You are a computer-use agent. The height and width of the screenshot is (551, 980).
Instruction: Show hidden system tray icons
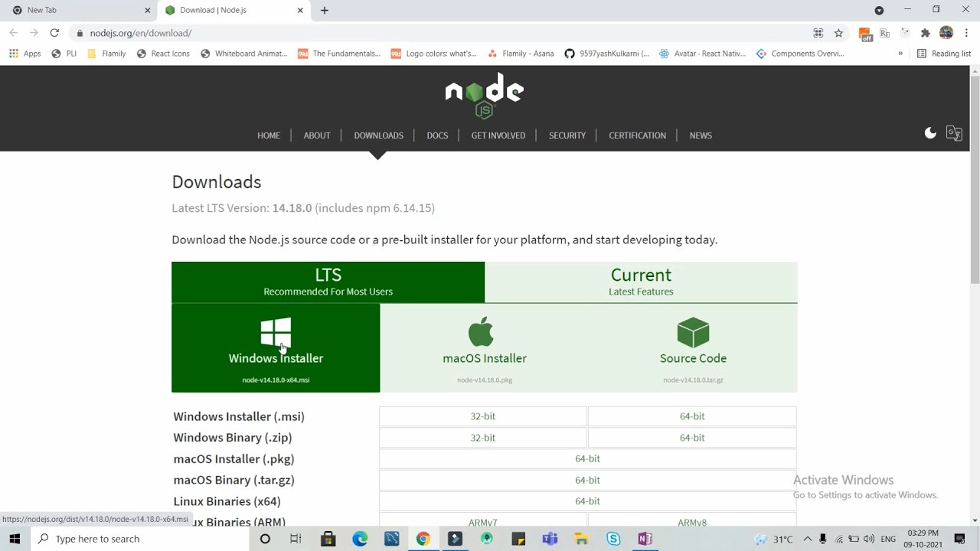pos(807,539)
